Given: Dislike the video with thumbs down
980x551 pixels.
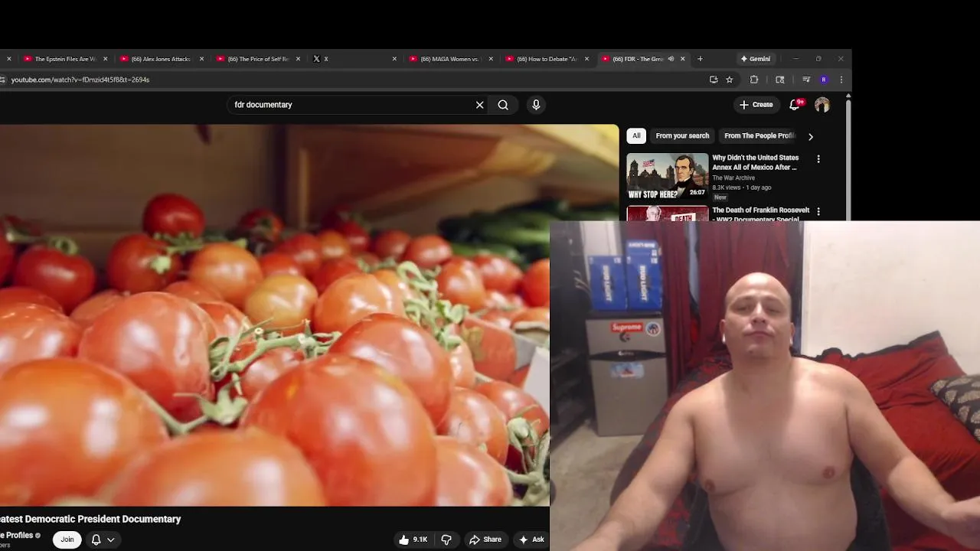Looking at the screenshot, I should [x=446, y=540].
